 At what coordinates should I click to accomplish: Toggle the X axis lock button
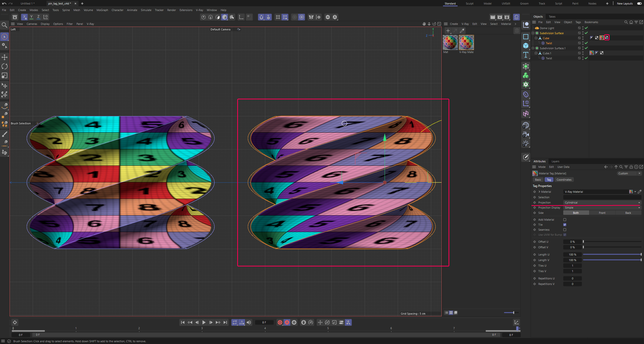point(24,17)
